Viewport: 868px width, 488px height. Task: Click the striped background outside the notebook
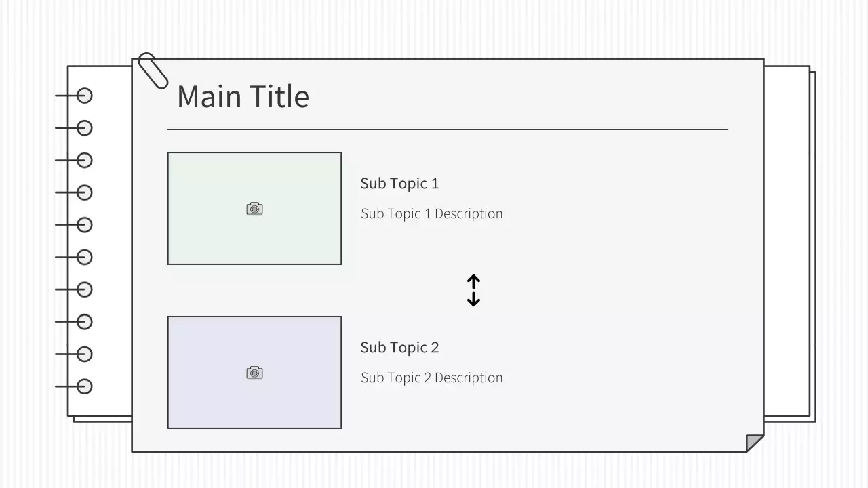(434, 27)
